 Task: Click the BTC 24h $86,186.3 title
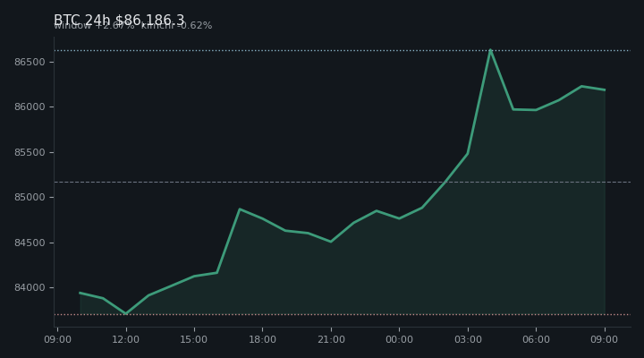119,20
